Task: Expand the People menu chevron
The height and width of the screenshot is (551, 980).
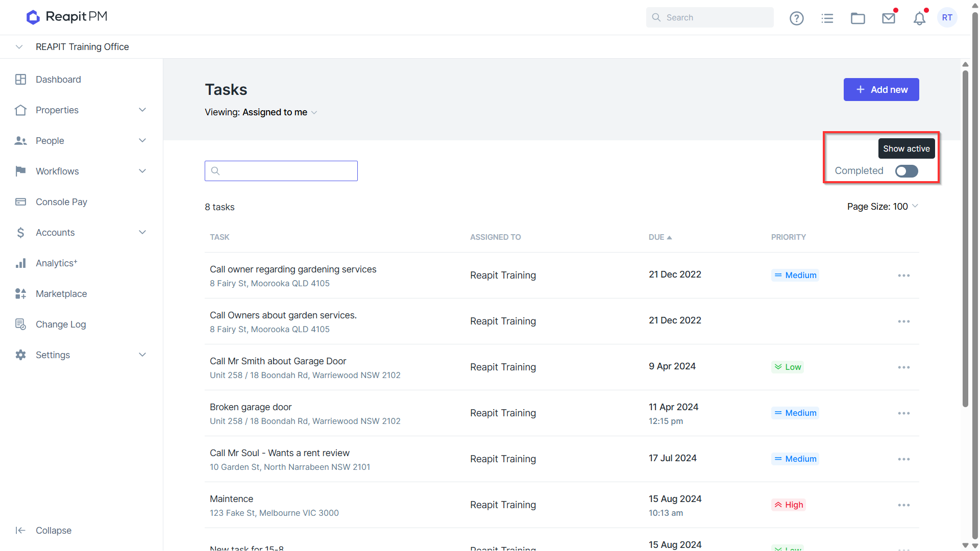Action: click(x=142, y=140)
